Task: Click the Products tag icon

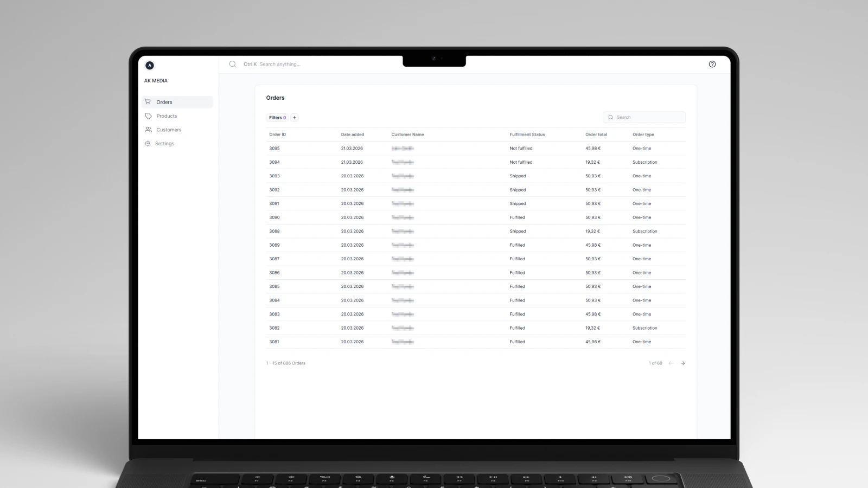Action: coord(148,116)
